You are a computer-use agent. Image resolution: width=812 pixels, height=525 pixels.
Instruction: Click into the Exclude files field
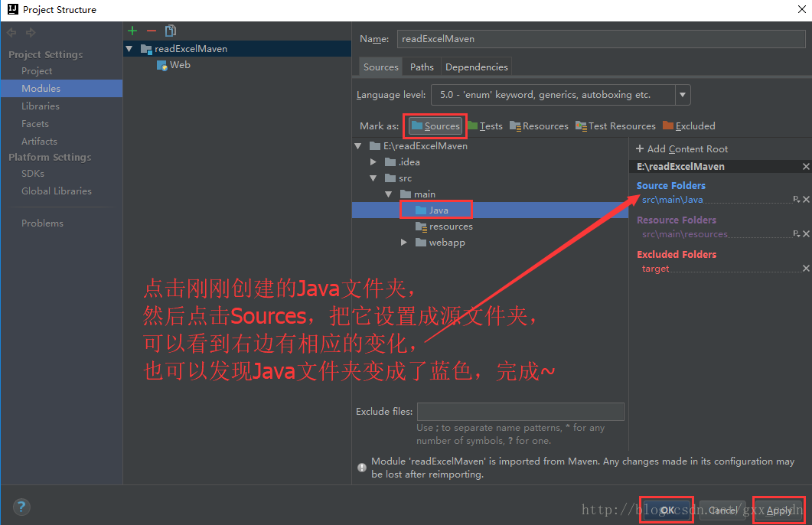520,412
